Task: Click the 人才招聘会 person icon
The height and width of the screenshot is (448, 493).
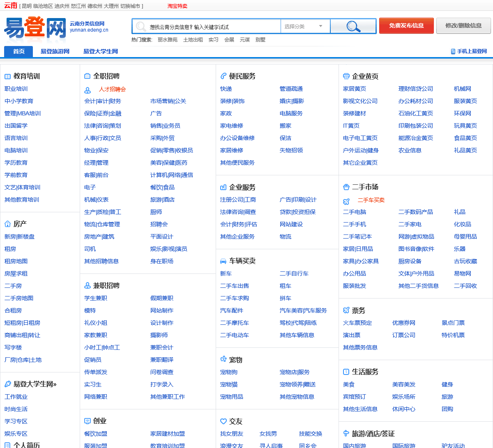Action: coord(87,90)
